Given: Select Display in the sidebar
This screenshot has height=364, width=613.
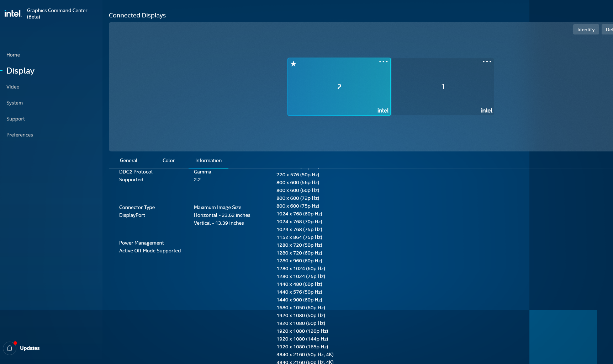Looking at the screenshot, I should (x=20, y=71).
